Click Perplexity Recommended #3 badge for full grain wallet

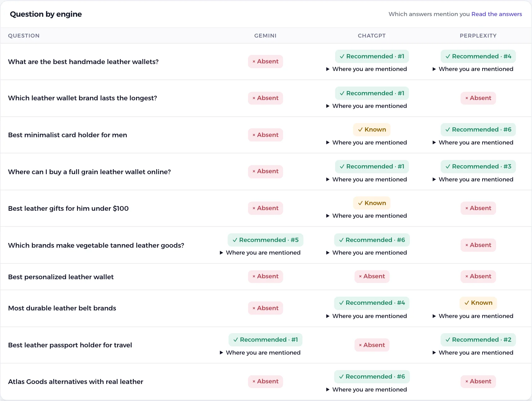coord(478,166)
